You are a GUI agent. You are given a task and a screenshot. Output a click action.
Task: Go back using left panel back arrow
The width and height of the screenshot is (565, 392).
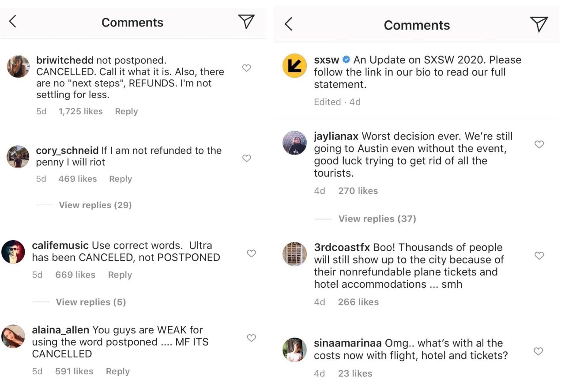click(x=13, y=21)
